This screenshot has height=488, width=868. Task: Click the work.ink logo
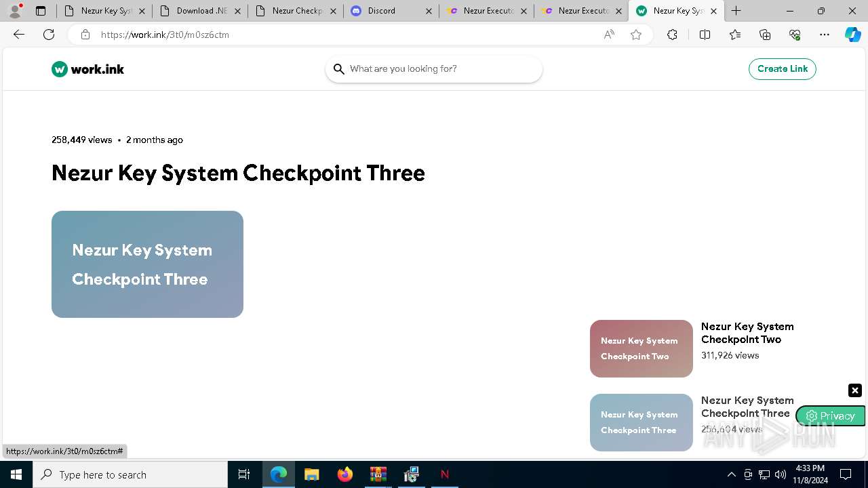point(87,69)
